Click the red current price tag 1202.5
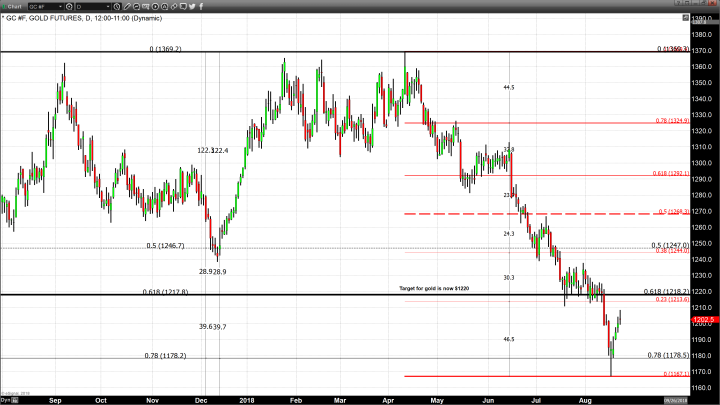Screen dimensions: 720x405 coord(704,320)
